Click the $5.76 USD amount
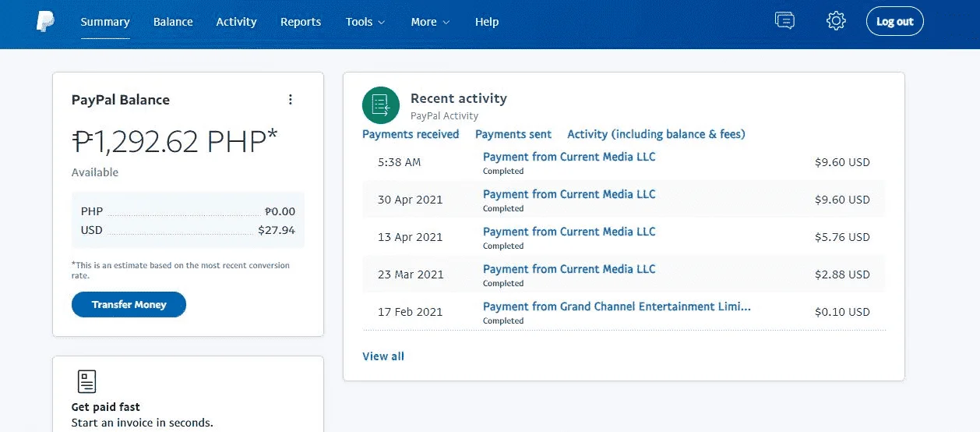Screen dimensions: 980x432 coord(842,237)
